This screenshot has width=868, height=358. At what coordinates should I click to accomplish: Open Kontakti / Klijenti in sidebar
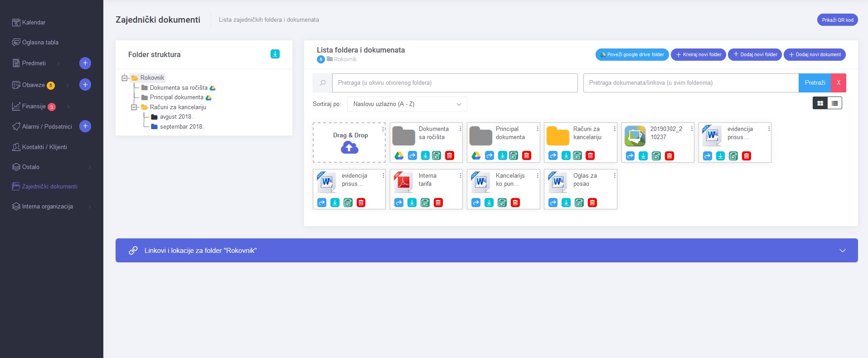(44, 147)
